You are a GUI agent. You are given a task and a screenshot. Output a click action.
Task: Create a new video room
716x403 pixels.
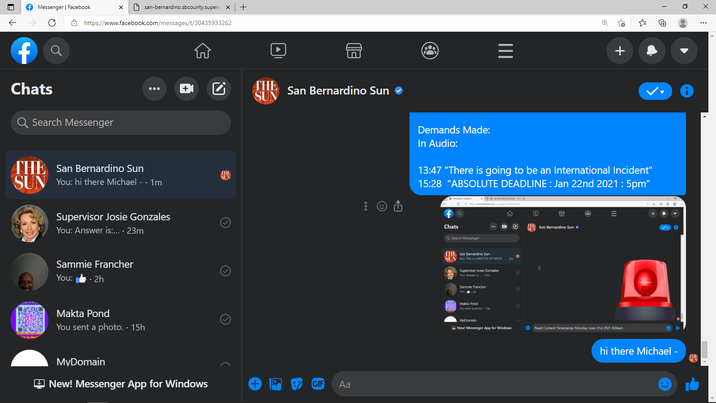(186, 89)
